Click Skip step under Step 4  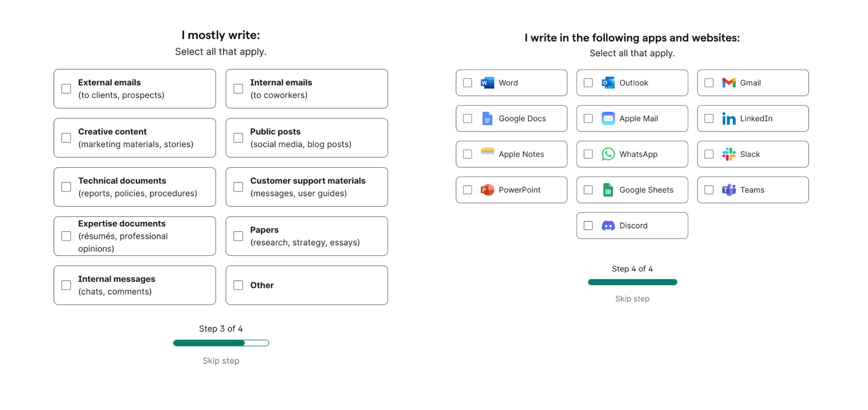coord(632,298)
